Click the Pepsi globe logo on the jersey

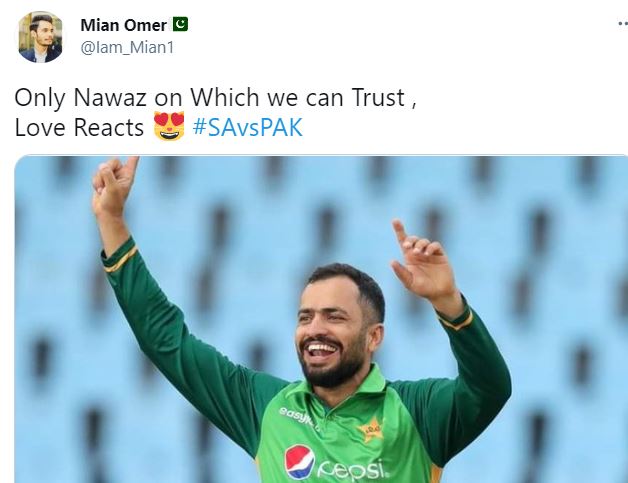[300, 461]
